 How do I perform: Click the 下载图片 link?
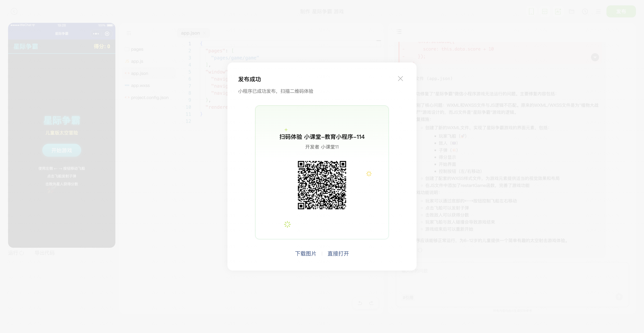coord(306,253)
